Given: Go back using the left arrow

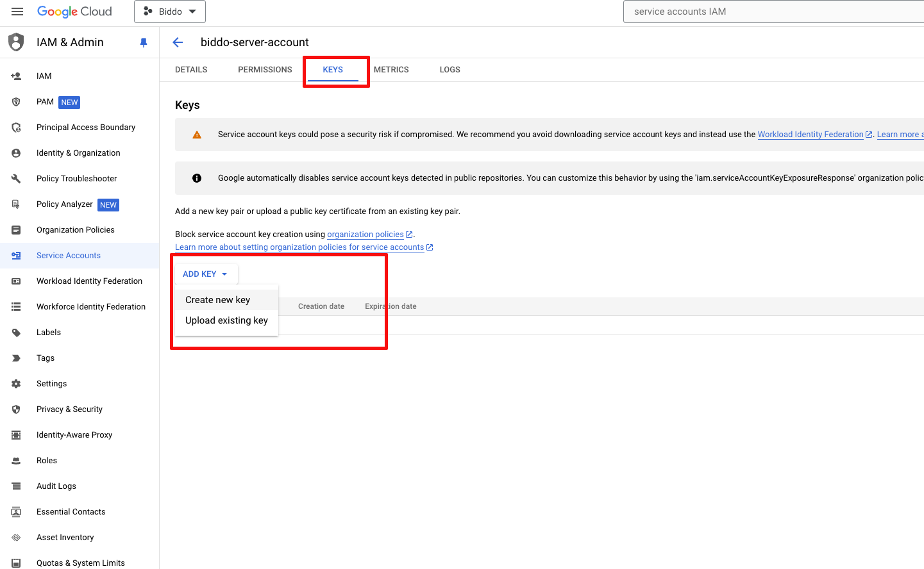Looking at the screenshot, I should click(178, 42).
